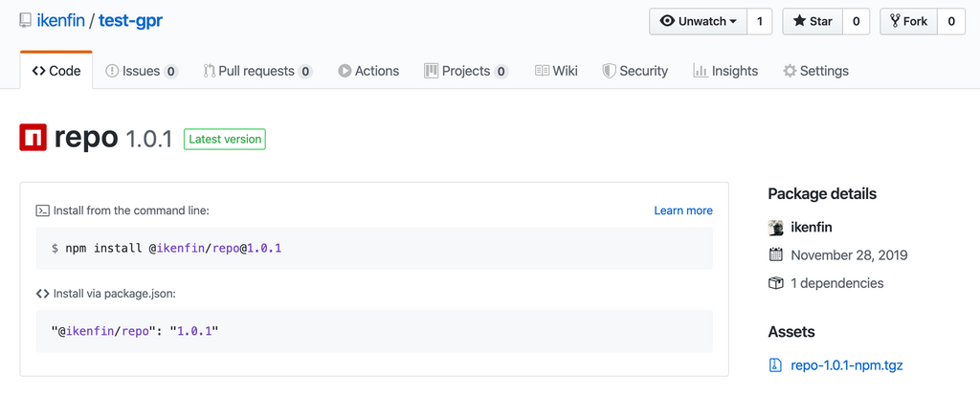Click the package box icon beside dependencies

775,283
